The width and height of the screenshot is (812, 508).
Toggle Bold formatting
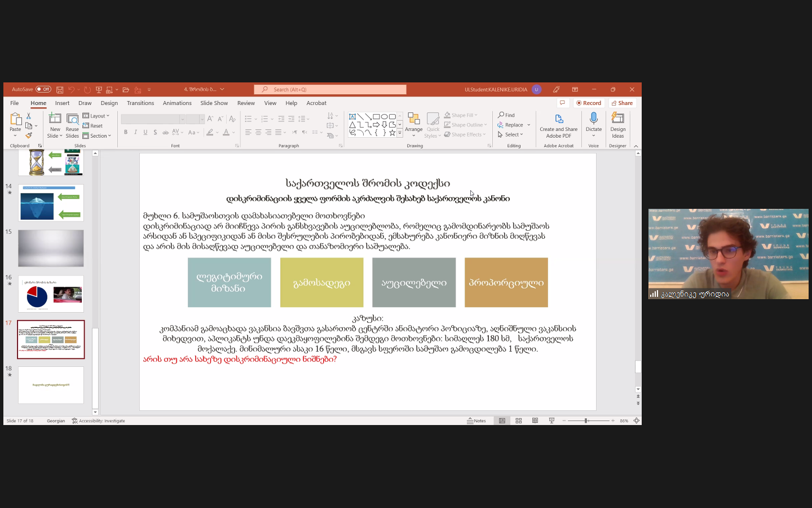(126, 132)
